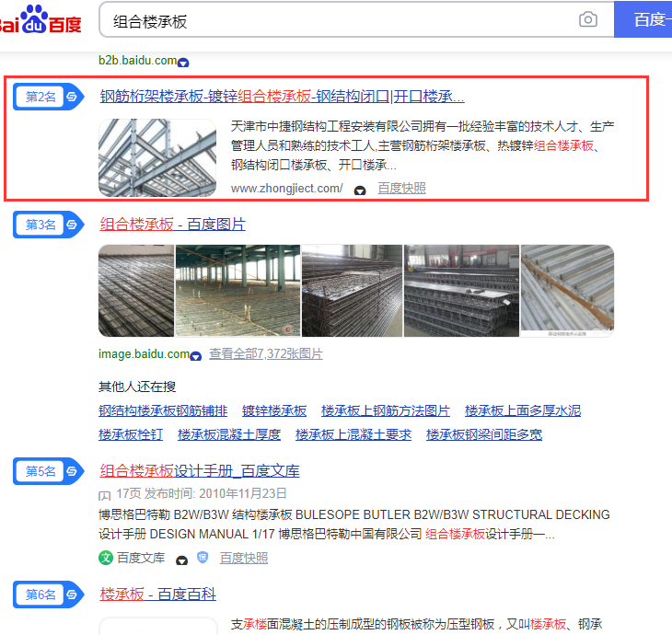The width and height of the screenshot is (672, 635).
Task: Open first image of dark decking surface
Action: pos(136,291)
